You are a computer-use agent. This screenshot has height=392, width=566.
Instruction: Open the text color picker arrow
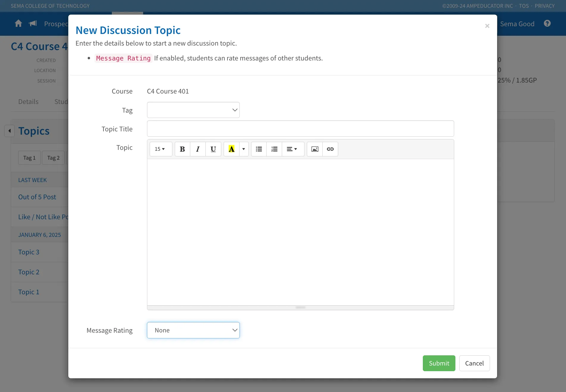point(244,149)
